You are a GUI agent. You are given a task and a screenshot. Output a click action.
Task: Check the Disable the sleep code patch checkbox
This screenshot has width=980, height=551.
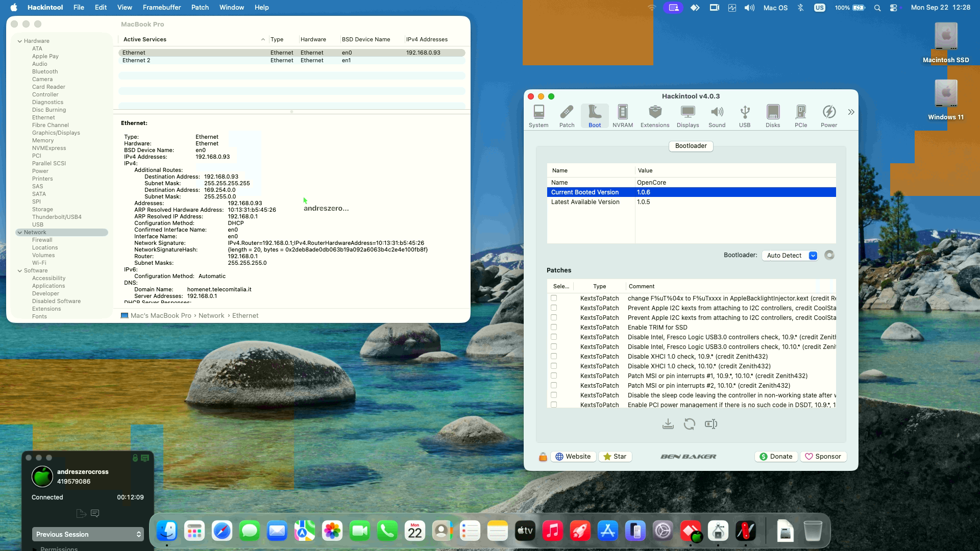[554, 395]
